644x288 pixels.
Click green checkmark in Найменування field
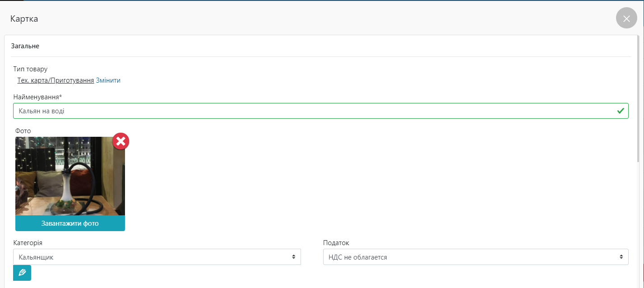[621, 111]
